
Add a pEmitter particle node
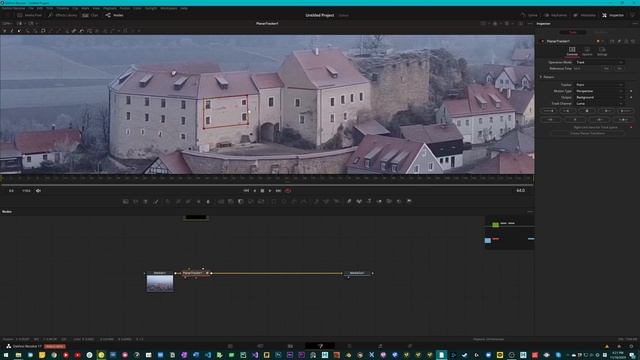316,201
